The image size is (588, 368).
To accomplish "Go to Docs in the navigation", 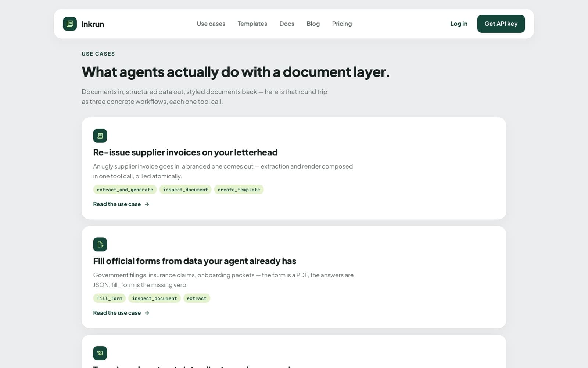I will [x=287, y=24].
